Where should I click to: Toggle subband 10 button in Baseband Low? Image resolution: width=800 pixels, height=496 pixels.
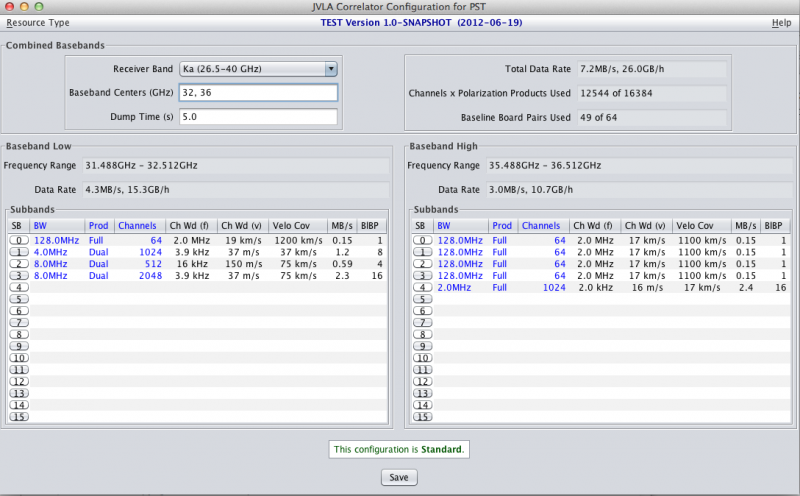click(x=17, y=357)
